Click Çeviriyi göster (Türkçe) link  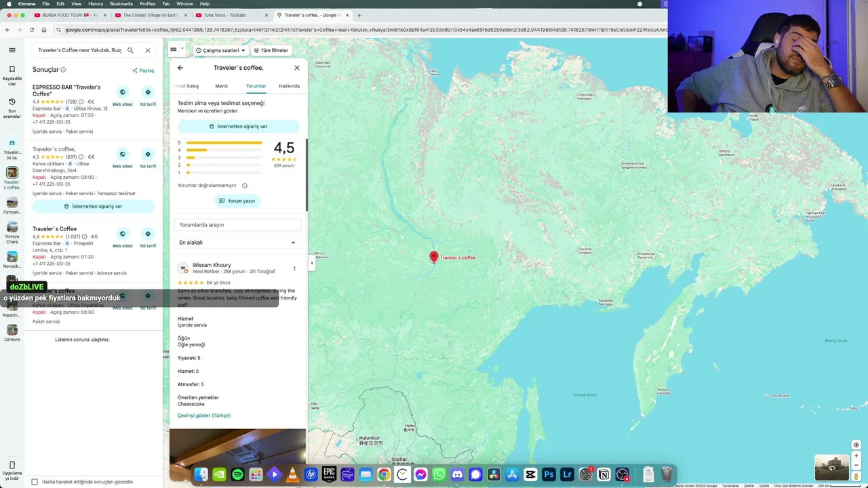coord(204,415)
